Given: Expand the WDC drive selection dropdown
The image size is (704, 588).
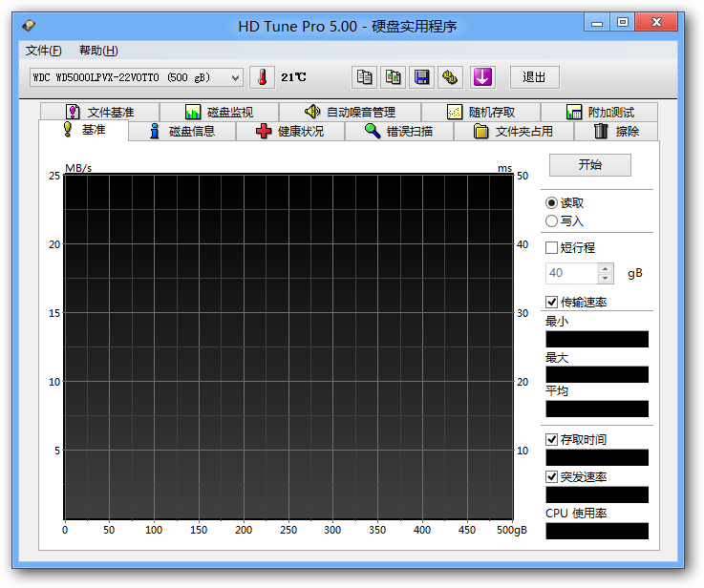Looking at the screenshot, I should [x=235, y=77].
